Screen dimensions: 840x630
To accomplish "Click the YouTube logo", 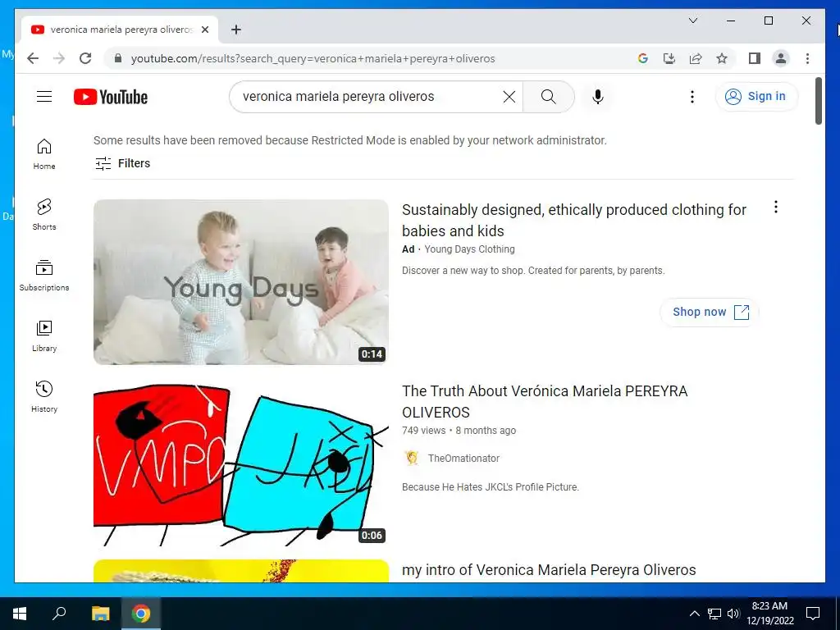I will coord(111,97).
